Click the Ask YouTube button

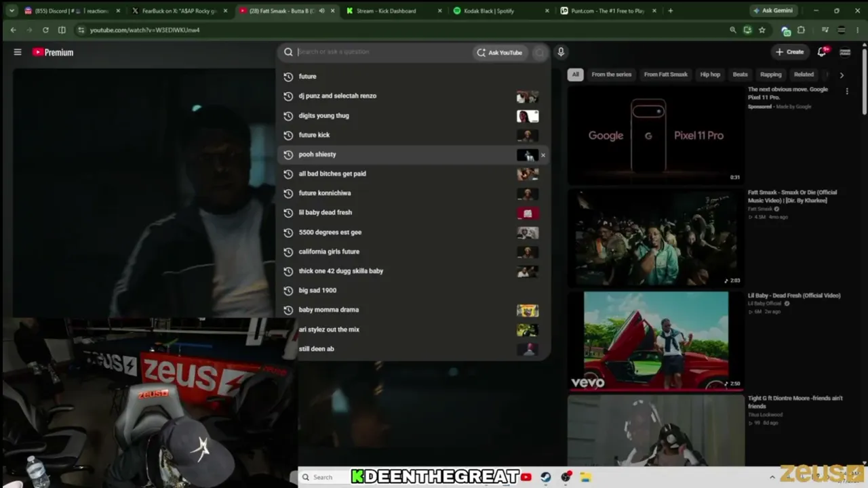pyautogui.click(x=500, y=52)
